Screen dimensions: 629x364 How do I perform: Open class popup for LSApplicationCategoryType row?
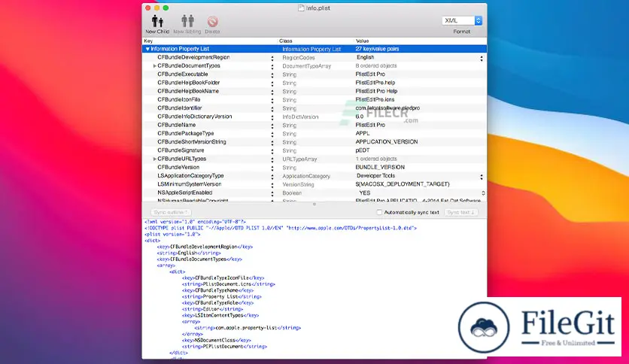coord(272,177)
